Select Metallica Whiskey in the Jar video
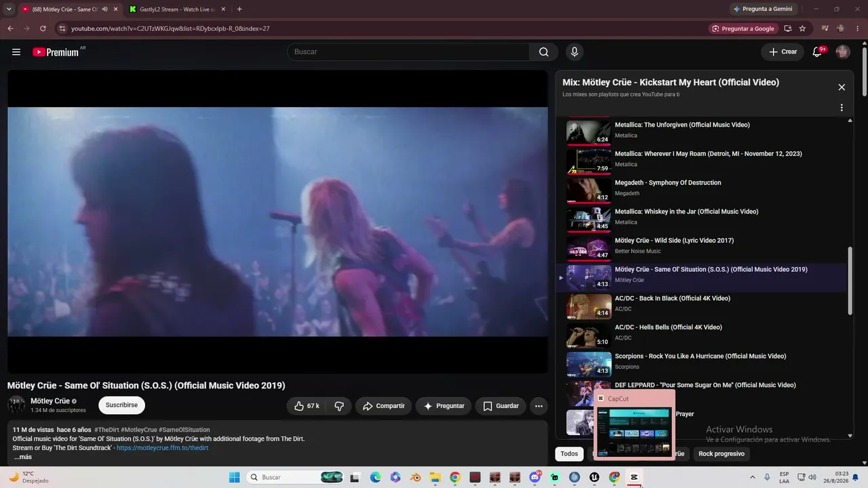Screen dimensions: 868x488 click(x=702, y=219)
